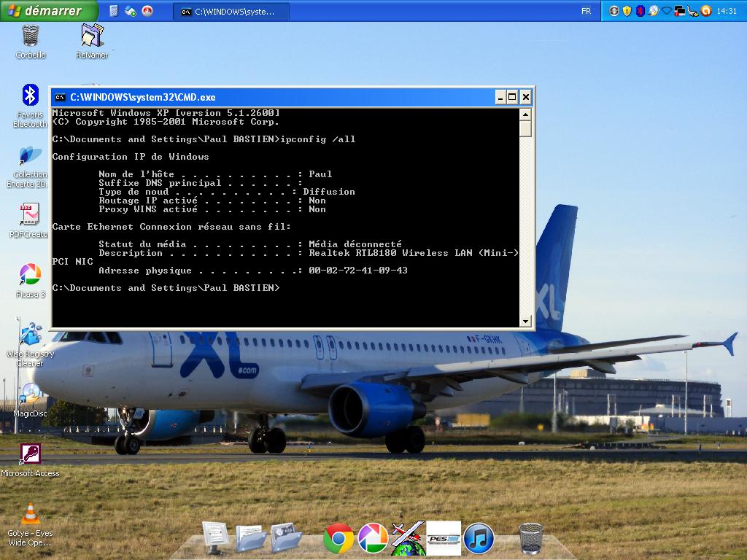The height and width of the screenshot is (560, 747).
Task: Open the orange round tray icon beside the clock
Action: coord(706,11)
